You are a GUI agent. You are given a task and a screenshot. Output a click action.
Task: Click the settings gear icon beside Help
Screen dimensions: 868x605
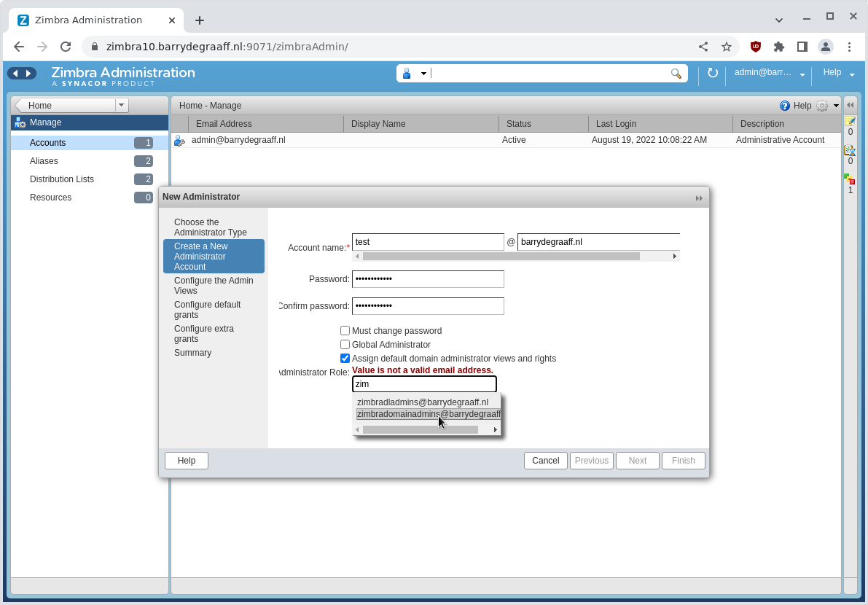[822, 106]
